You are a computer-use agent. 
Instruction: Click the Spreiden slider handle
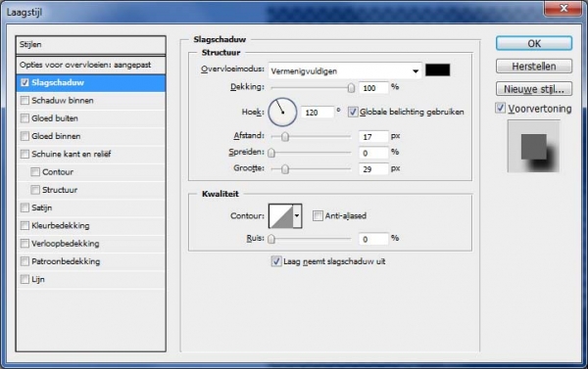271,153
